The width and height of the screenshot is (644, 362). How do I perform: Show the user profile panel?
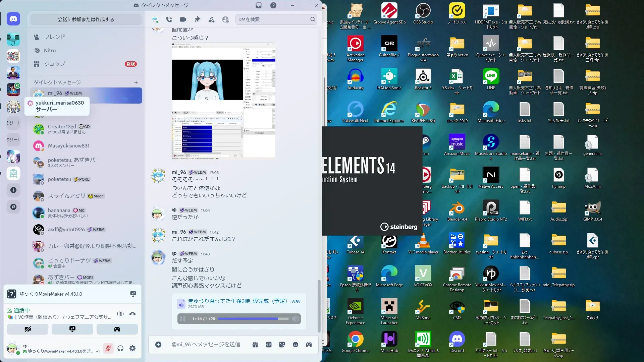pos(225,20)
